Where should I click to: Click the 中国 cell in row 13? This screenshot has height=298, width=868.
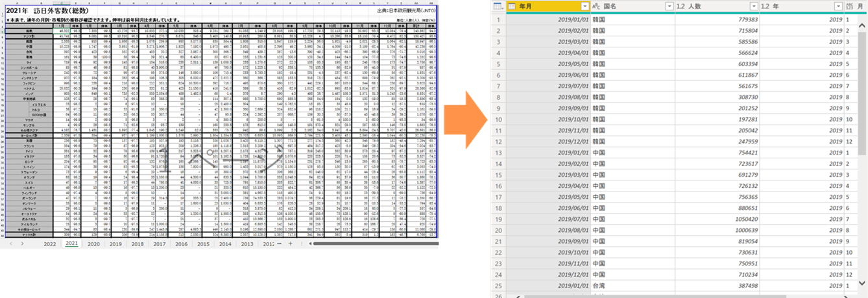coord(633,153)
